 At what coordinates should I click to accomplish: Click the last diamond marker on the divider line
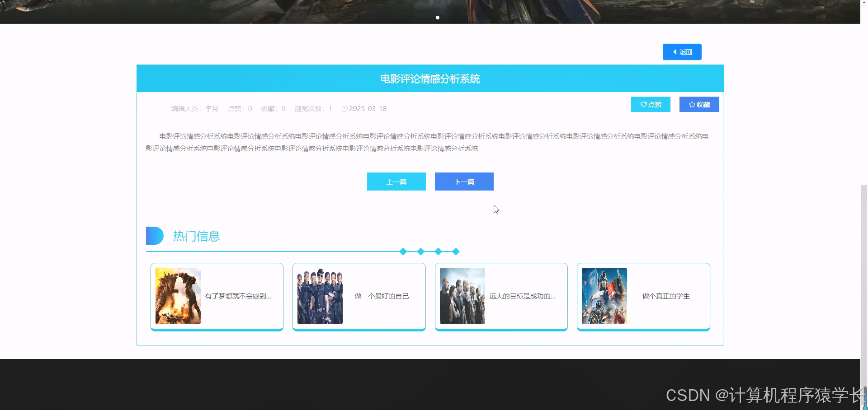tap(456, 252)
